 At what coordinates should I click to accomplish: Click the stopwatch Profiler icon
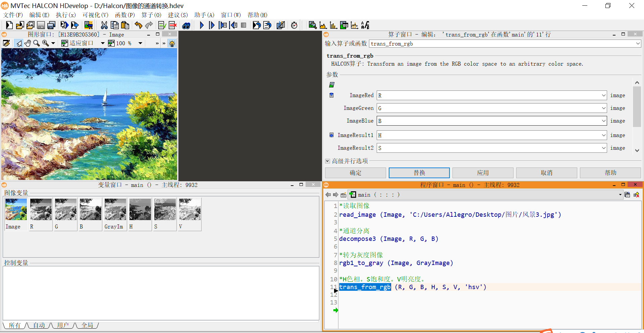pos(294,25)
